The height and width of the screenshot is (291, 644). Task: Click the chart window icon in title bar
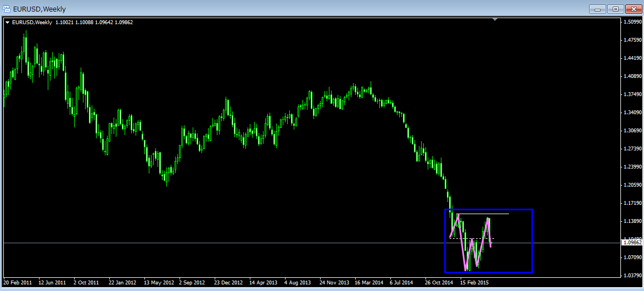[x=7, y=9]
